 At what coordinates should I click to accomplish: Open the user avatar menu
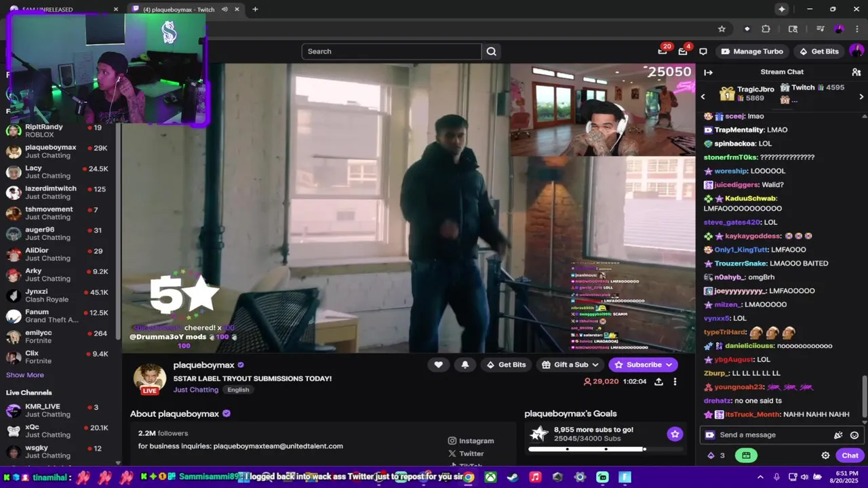tap(856, 52)
